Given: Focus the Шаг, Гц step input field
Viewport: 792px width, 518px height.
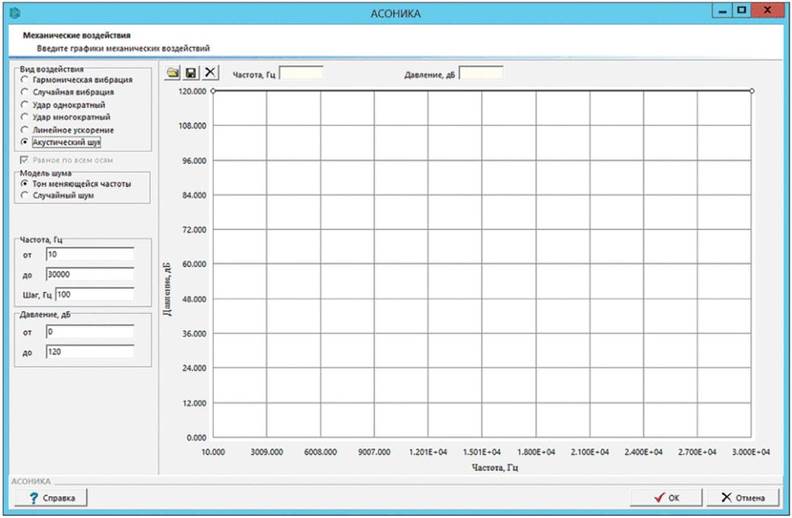Looking at the screenshot, I should tap(95, 294).
